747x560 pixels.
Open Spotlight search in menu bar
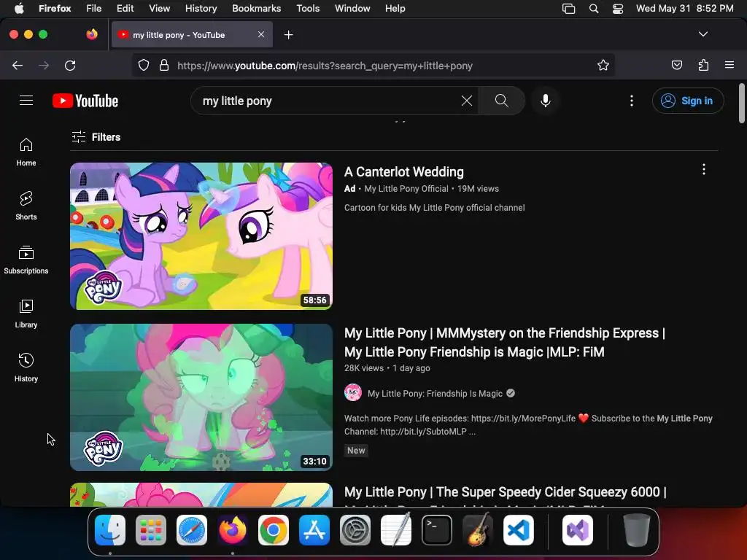pyautogui.click(x=594, y=9)
